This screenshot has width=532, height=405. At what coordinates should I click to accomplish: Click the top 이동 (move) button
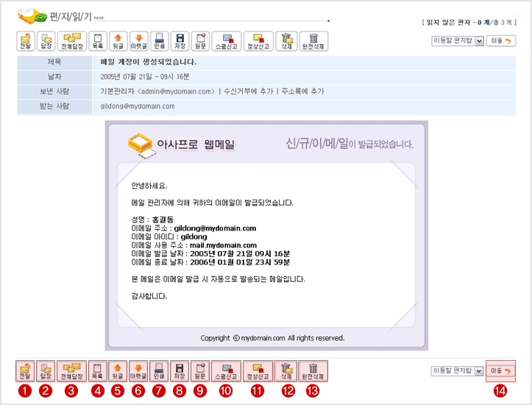click(501, 41)
